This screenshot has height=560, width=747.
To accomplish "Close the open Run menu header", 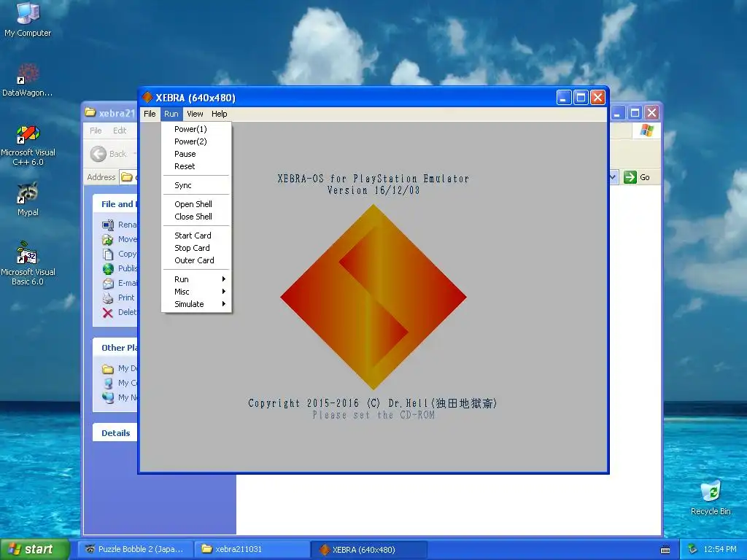I will [171, 114].
